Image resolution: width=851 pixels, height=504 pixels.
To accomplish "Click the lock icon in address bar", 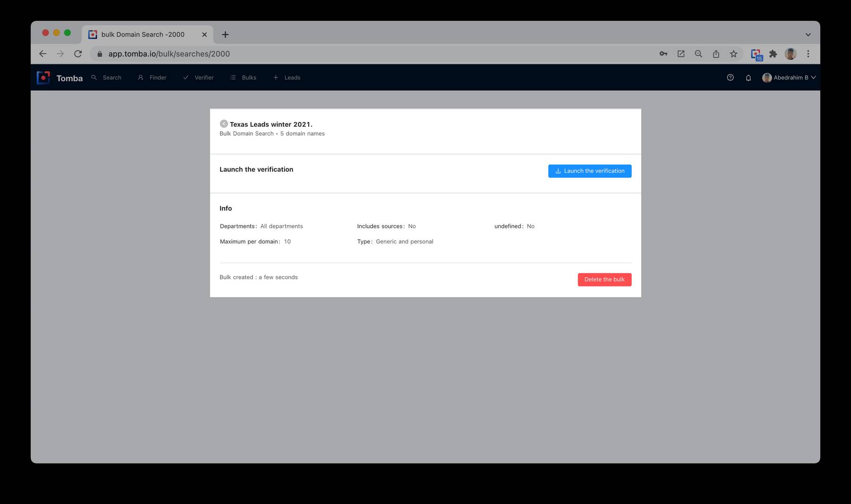I will [x=99, y=54].
